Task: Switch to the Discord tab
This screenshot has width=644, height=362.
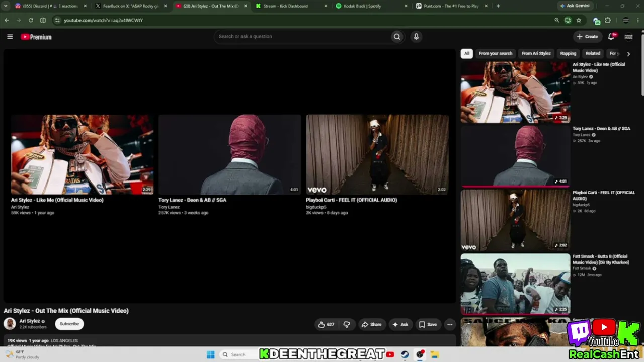Action: click(50, 6)
